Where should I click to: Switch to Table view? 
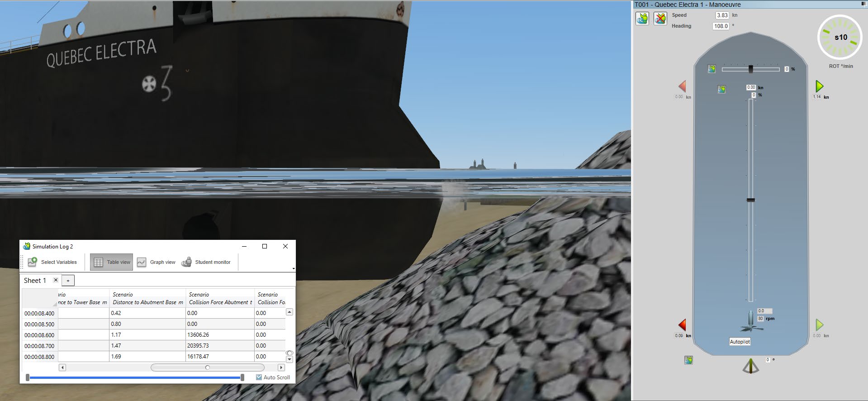pos(112,262)
